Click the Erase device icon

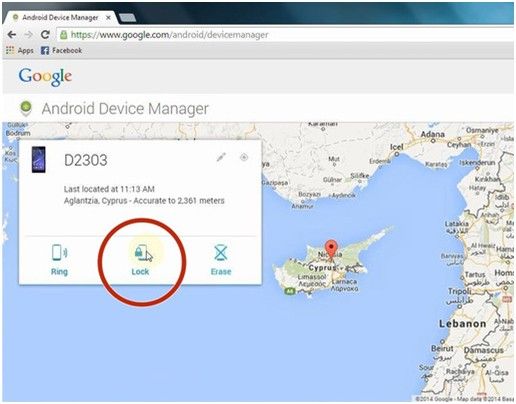[221, 253]
